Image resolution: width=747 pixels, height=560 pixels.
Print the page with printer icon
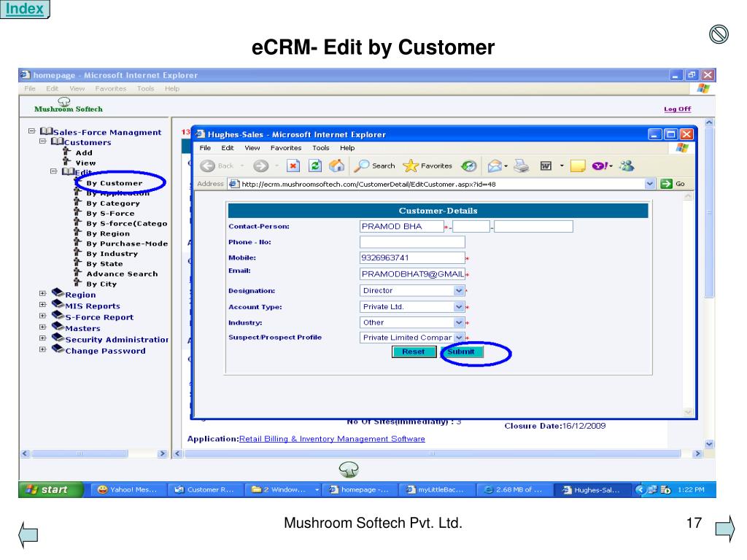coord(521,166)
